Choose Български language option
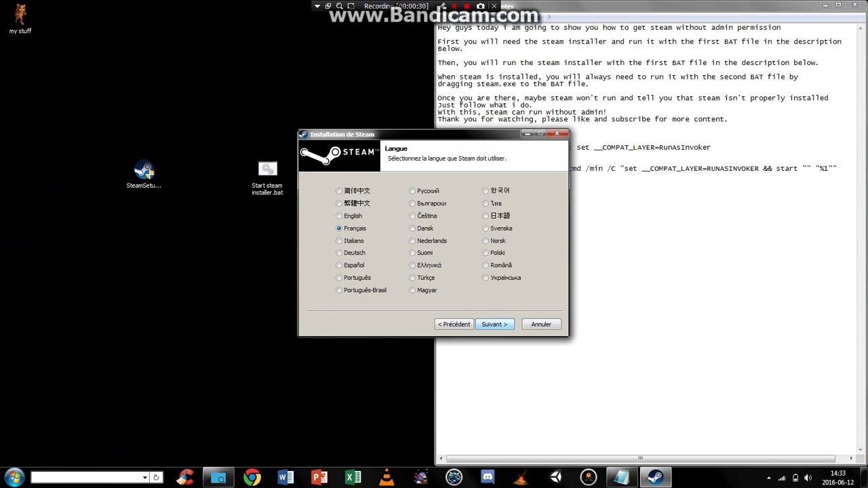This screenshot has width=868, height=488. point(427,203)
